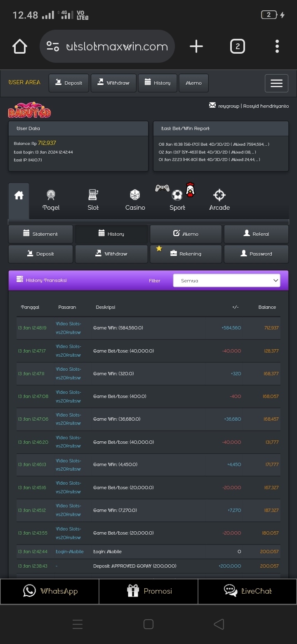Open the Sport games category

(177, 200)
